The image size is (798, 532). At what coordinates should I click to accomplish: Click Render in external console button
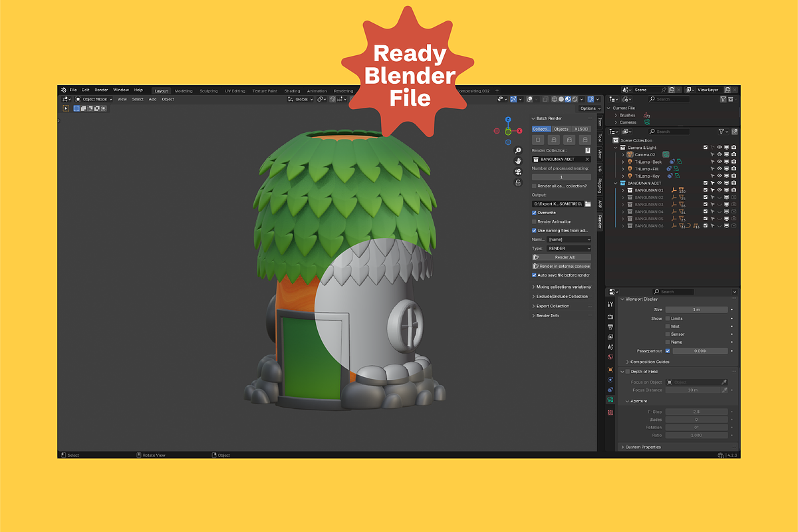tap(561, 266)
